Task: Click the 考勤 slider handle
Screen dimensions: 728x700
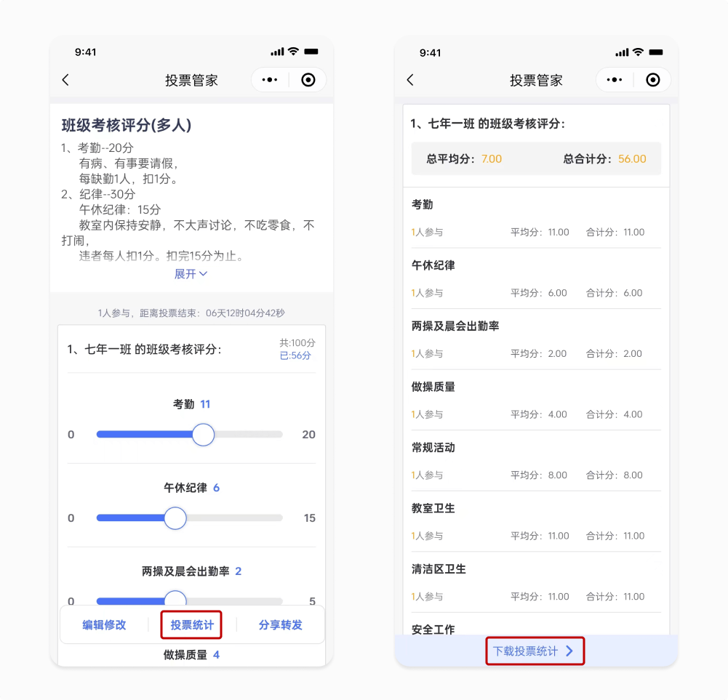Action: [x=204, y=435]
